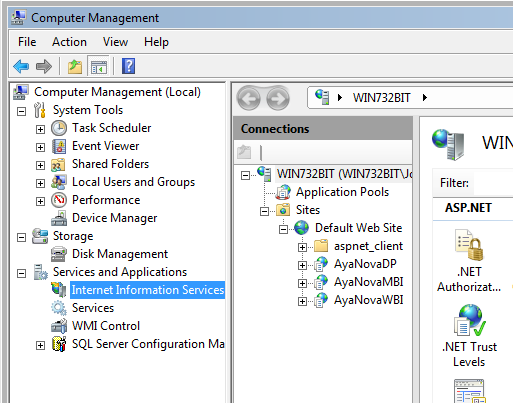This screenshot has width=513, height=403.
Task: Click the Event Viewer icon
Action: click(x=59, y=146)
